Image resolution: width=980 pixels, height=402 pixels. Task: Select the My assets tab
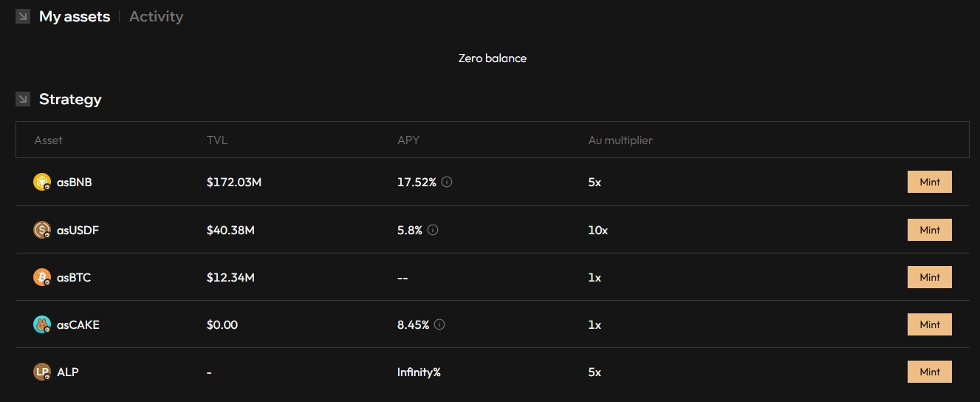point(75,16)
